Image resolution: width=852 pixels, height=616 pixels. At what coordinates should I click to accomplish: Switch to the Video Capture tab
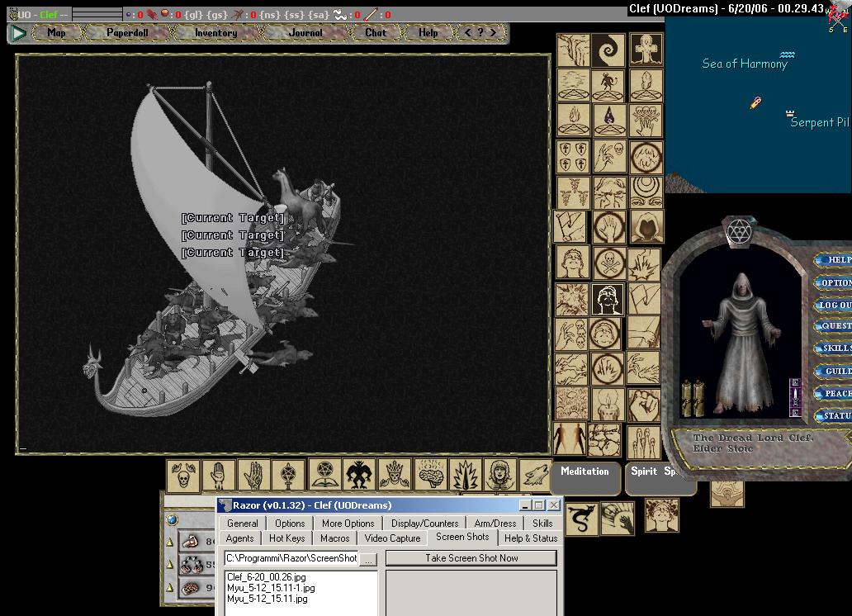(x=392, y=538)
